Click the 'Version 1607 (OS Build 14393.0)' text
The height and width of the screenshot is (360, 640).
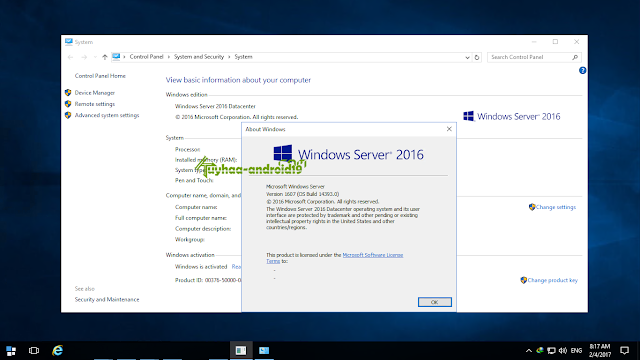[x=302, y=194]
